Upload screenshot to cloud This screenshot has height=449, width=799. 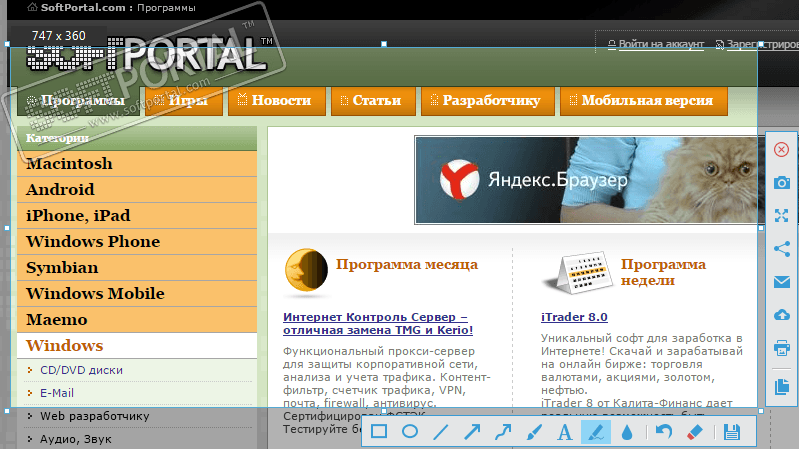(x=782, y=315)
